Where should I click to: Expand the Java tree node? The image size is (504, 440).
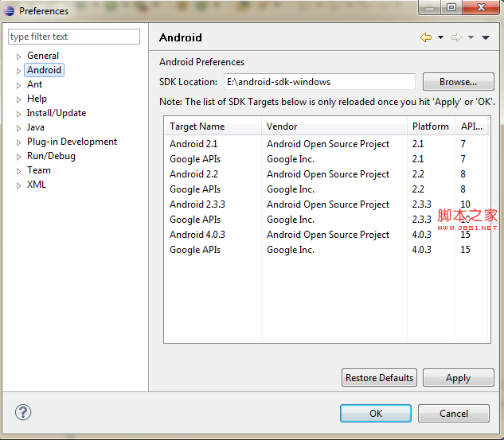[18, 128]
